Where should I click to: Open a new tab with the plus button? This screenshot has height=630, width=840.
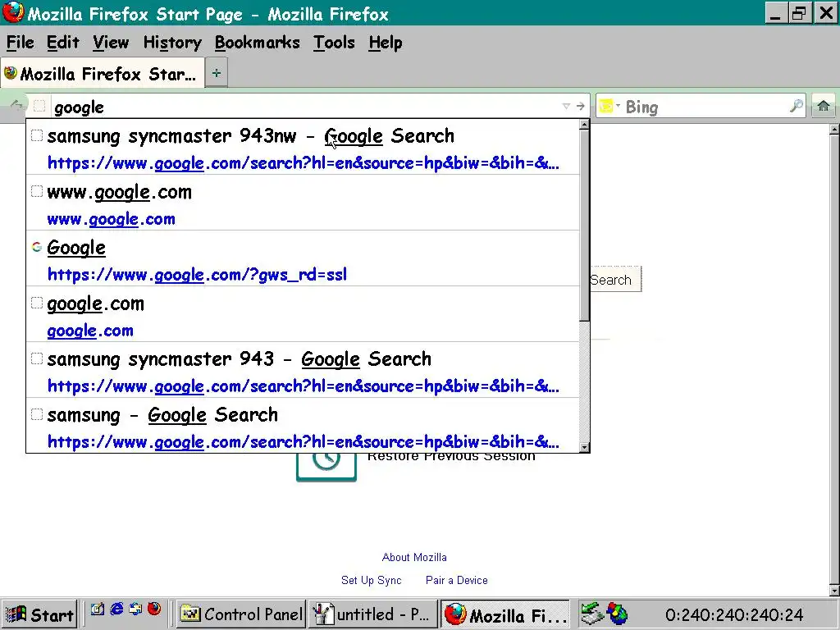click(217, 73)
